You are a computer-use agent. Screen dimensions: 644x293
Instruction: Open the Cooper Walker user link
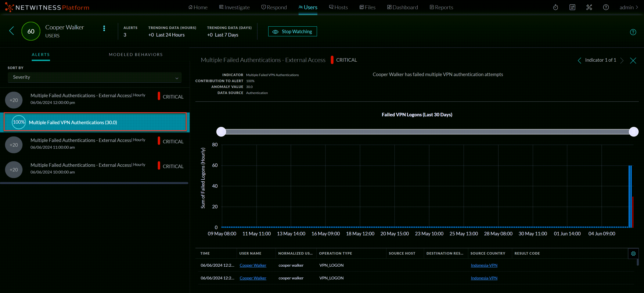252,265
